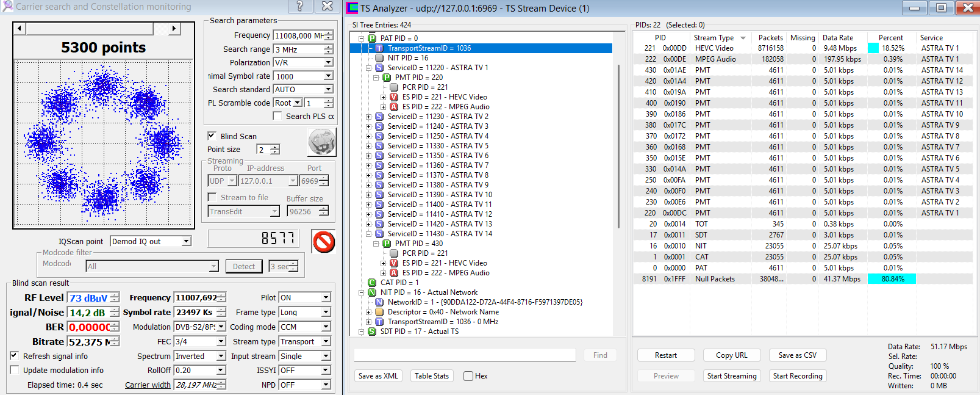The height and width of the screenshot is (395, 980).
Task: Click the Null Packets 80.84% bar
Action: coord(892,279)
